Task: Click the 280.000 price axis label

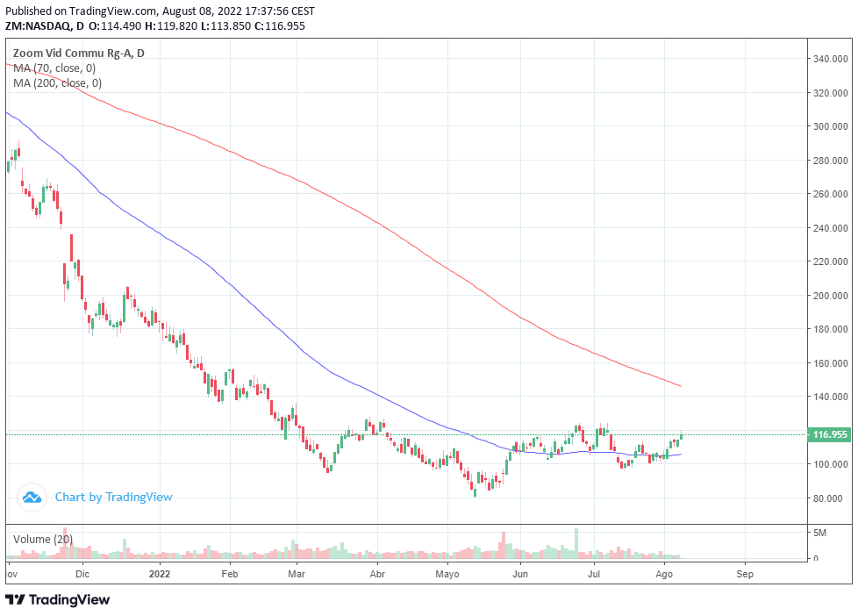Action: tap(830, 161)
